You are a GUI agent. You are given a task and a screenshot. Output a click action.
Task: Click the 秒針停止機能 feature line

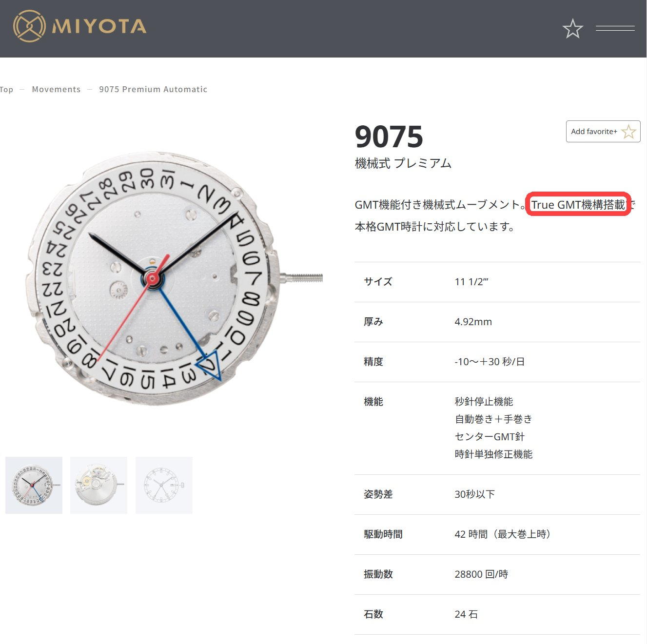[484, 402]
